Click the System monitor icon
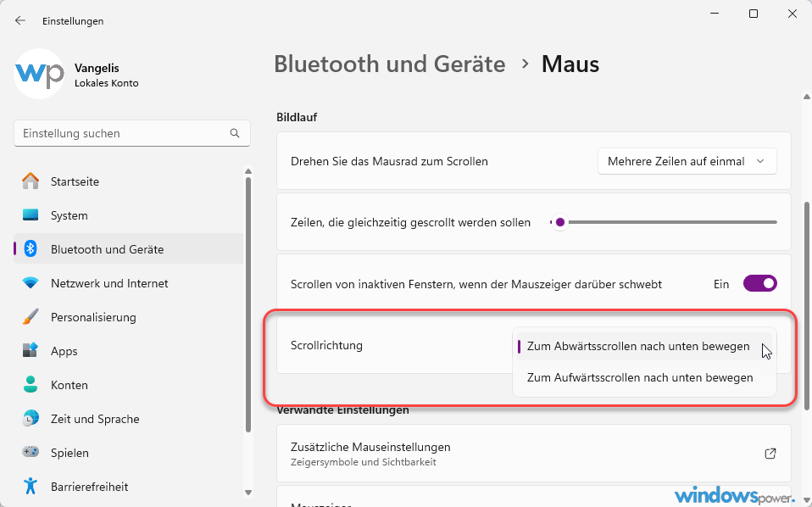 [31, 214]
